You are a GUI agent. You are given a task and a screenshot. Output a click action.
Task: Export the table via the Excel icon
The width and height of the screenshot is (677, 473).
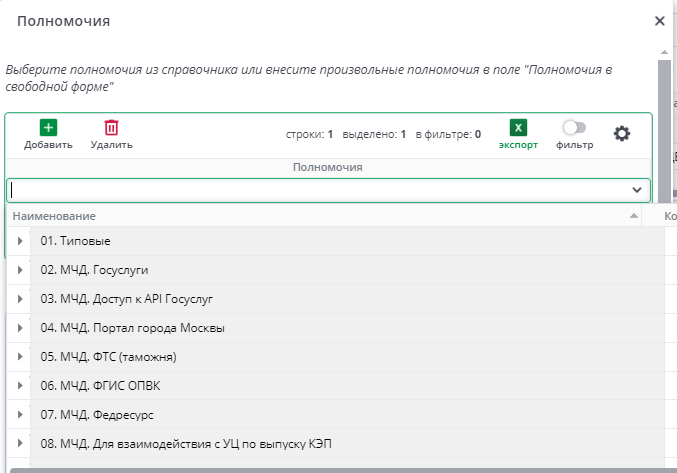pos(518,128)
